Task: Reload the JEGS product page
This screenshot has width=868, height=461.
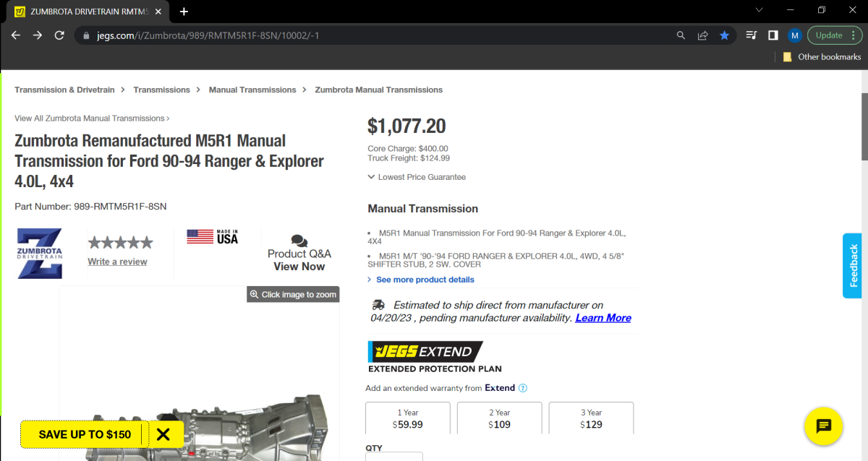Action: (59, 35)
